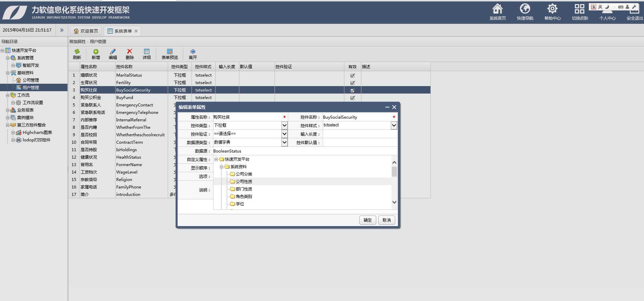This screenshot has width=644, height=301.
Task: Open the 控件验证 dropdown
Action: click(x=284, y=134)
